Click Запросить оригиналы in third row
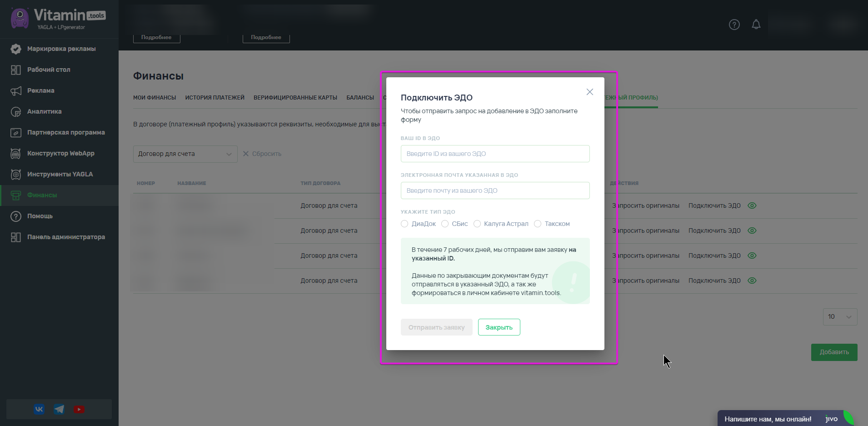The image size is (868, 426). [x=646, y=256]
